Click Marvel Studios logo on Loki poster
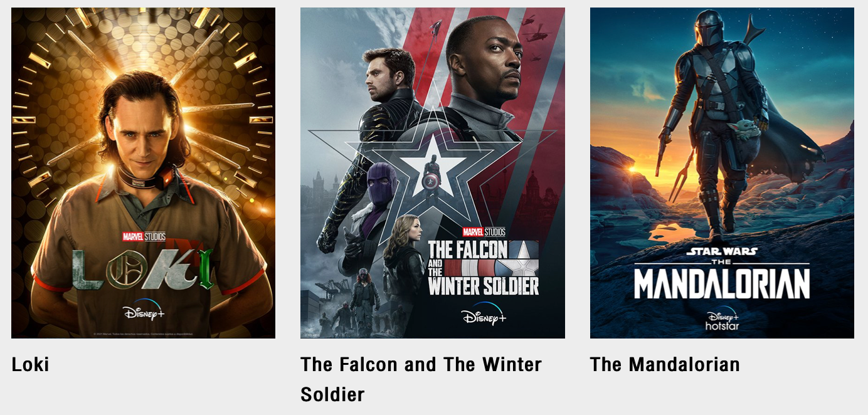 tap(144, 236)
